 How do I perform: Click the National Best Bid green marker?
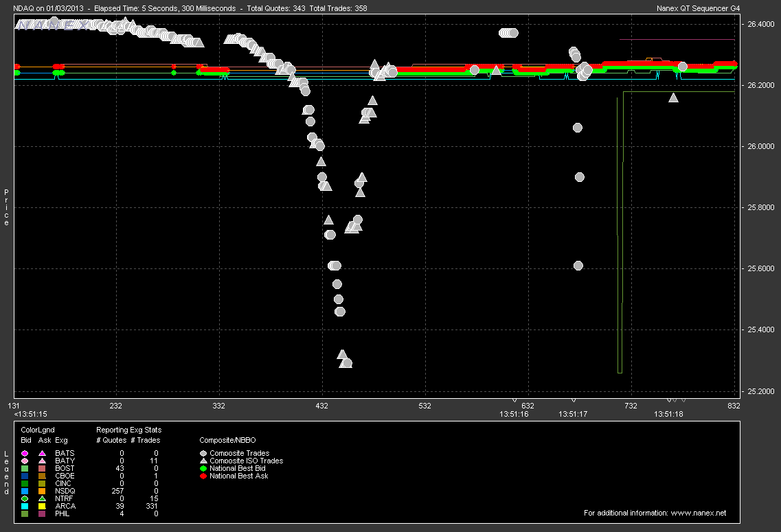click(203, 469)
